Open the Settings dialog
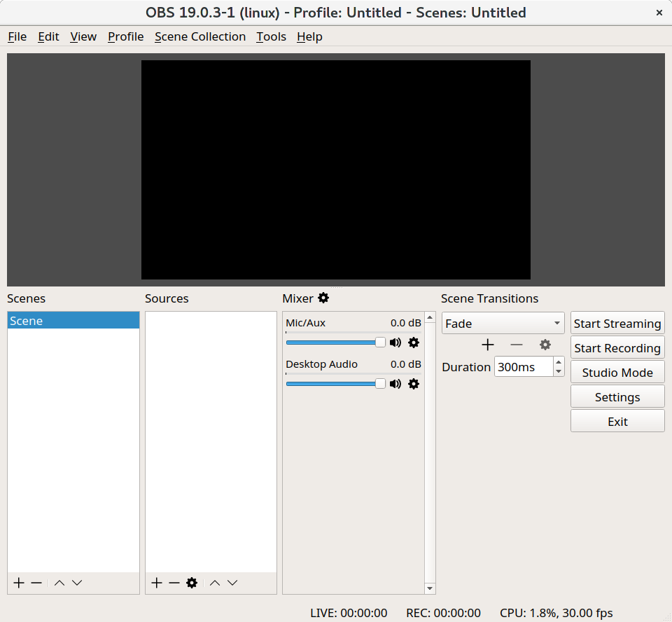This screenshot has width=672, height=622. 617,396
